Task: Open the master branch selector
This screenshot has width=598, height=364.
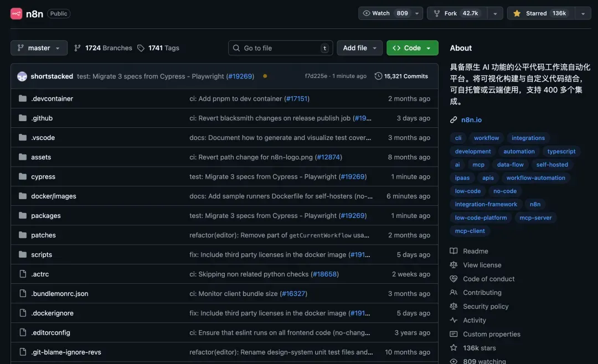Action: point(39,48)
